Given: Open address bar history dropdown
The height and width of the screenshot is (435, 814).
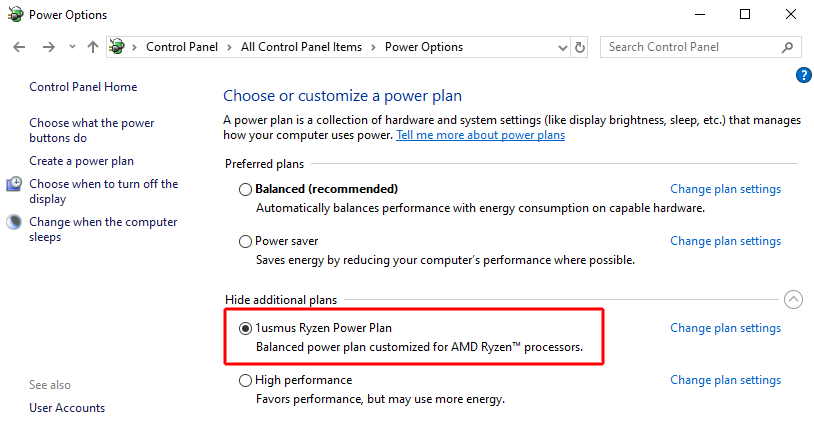Looking at the screenshot, I should [x=561, y=47].
